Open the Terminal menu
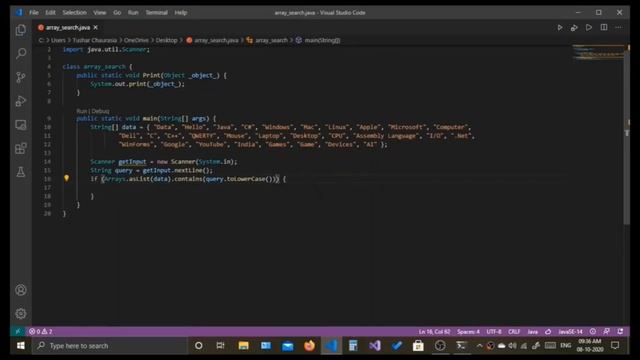The height and width of the screenshot is (360, 640). [157, 13]
